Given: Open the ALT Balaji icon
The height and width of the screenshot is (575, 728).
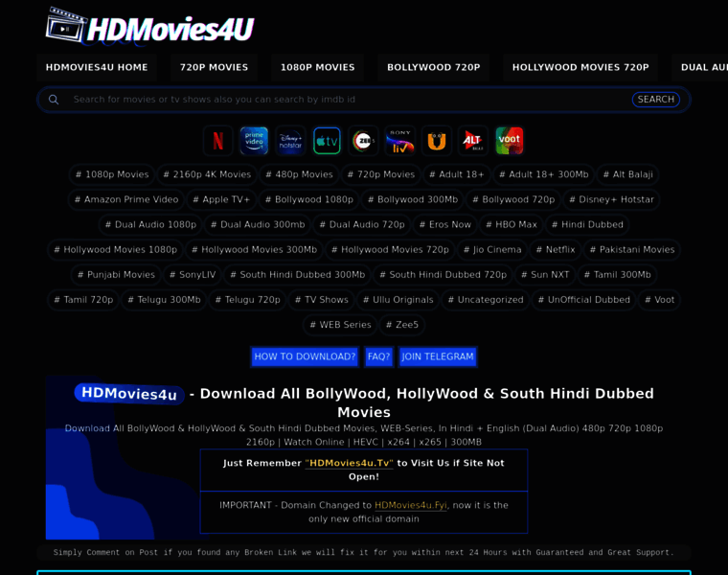Looking at the screenshot, I should click(x=472, y=140).
